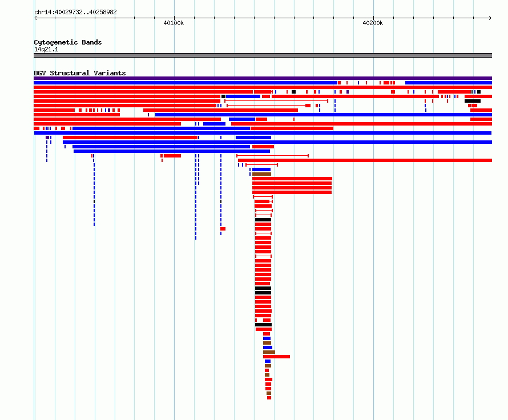Select the 14q21.1 band label
Image resolution: width=508 pixels, height=420 pixels.
(46, 49)
